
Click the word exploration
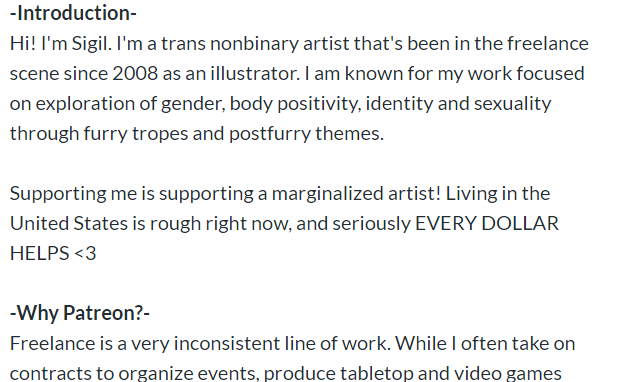(x=85, y=104)
